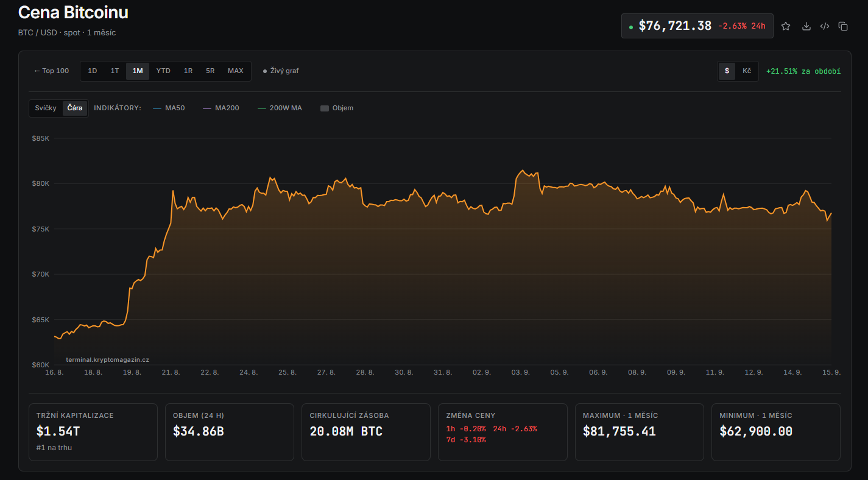Viewport: 868px width, 480px height.
Task: Switch chart type to Čára
Action: (x=75, y=108)
